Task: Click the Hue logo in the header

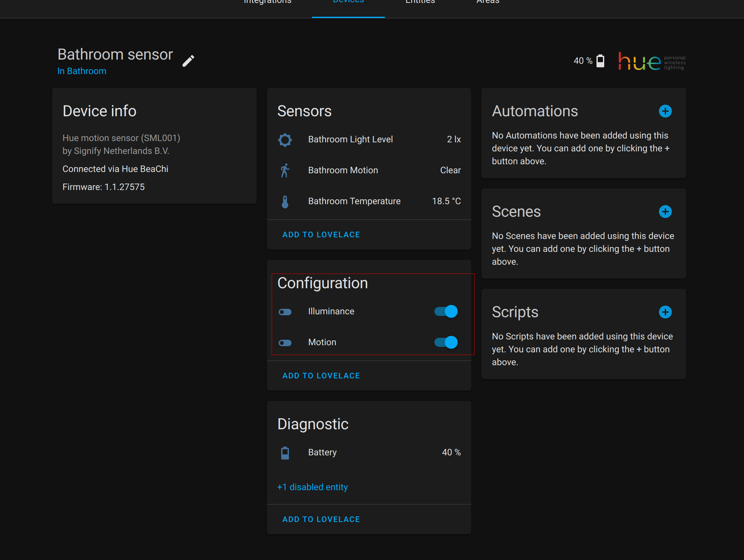Action: [639, 62]
